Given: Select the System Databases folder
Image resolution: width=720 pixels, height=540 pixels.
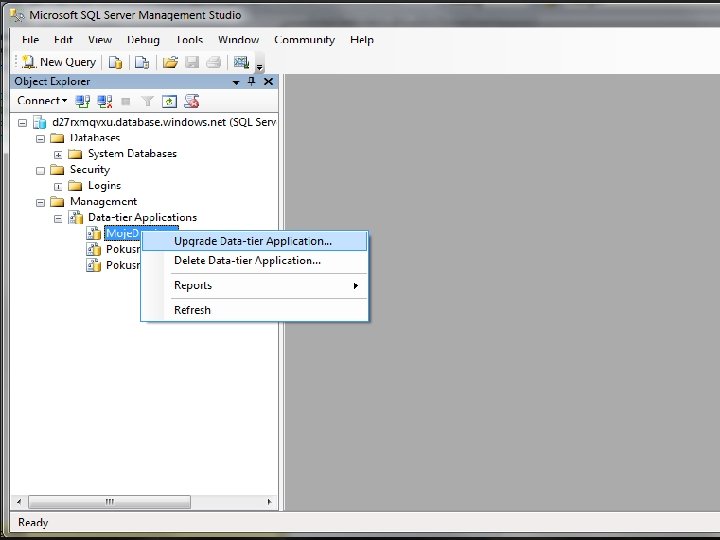Looking at the screenshot, I should pos(132,153).
